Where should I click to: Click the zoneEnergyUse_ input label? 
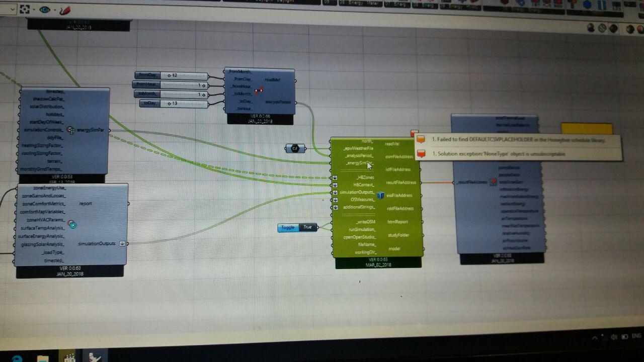pyautogui.click(x=49, y=188)
